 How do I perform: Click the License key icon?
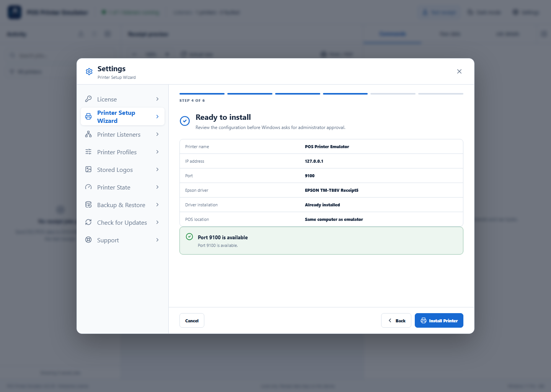click(88, 99)
